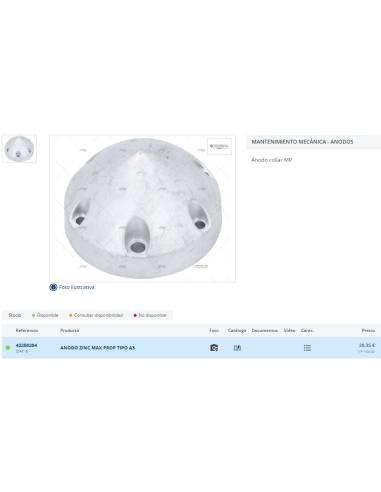Click the Precio column header
This screenshot has width=381, height=492.
[x=368, y=330]
